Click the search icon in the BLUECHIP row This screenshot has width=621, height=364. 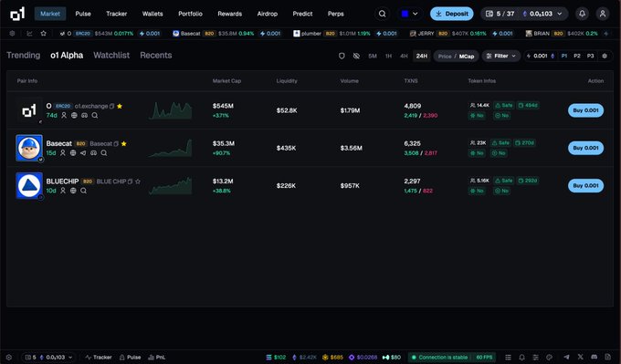[84, 191]
